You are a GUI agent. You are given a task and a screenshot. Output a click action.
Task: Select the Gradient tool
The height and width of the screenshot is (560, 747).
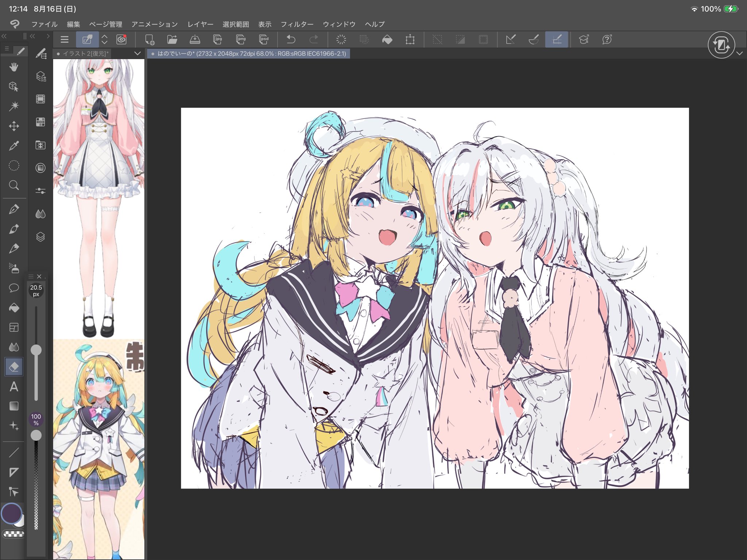[14, 406]
